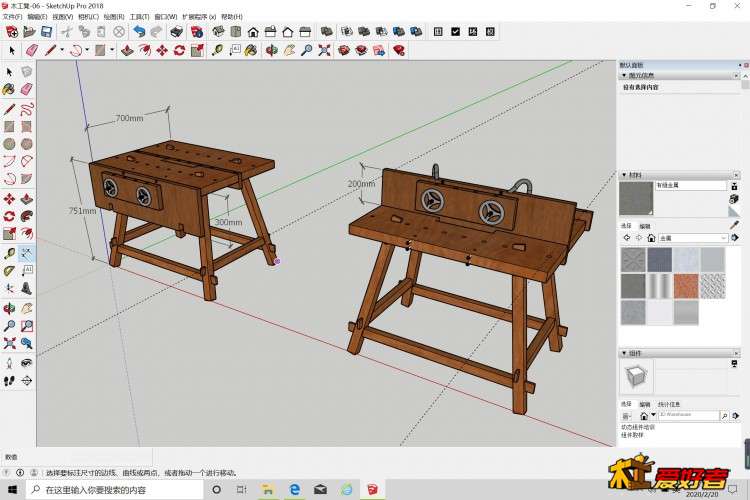Select the Look Around eye tool

tap(26, 363)
